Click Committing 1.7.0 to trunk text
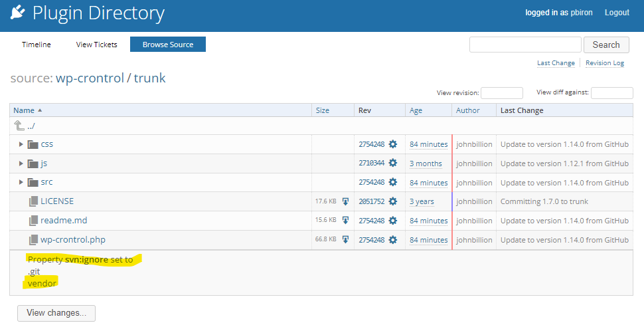 point(544,201)
